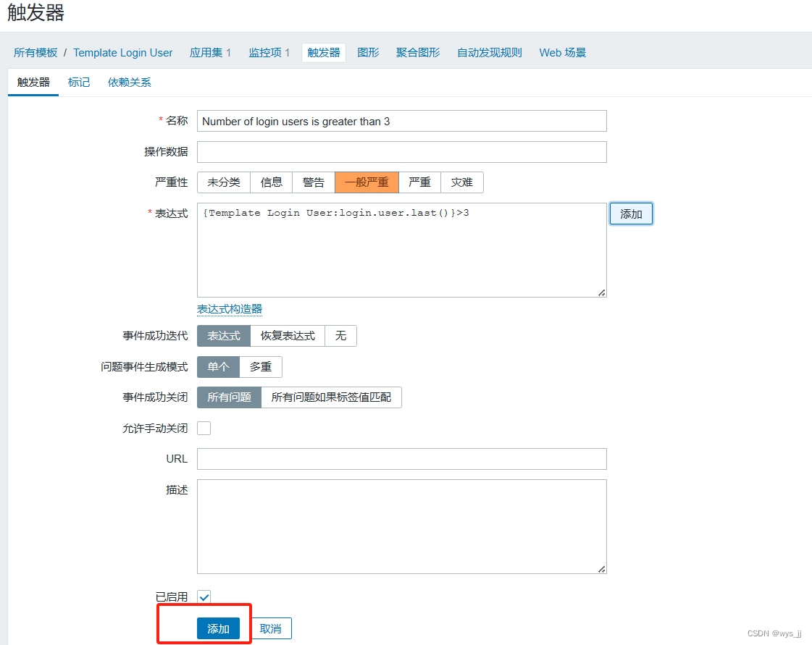Grab the expression box resize handle
This screenshot has height=645, width=812.
pyautogui.click(x=602, y=293)
